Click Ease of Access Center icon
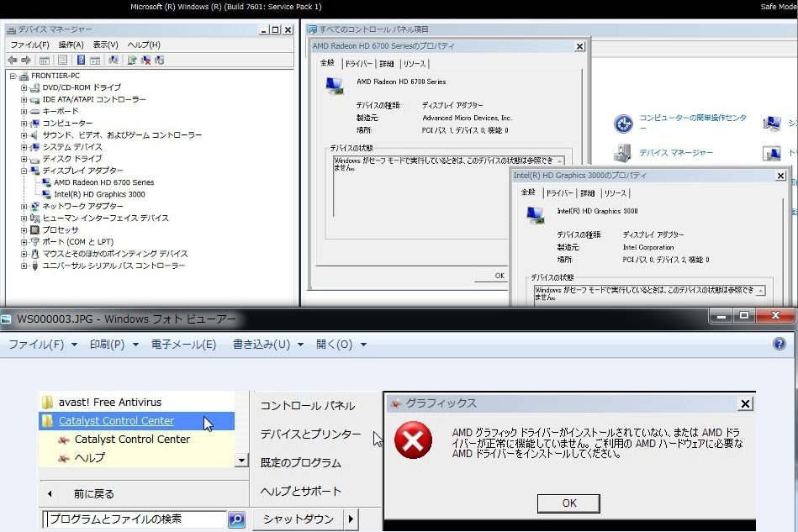Screen dimensions: 798x532 click(623, 123)
